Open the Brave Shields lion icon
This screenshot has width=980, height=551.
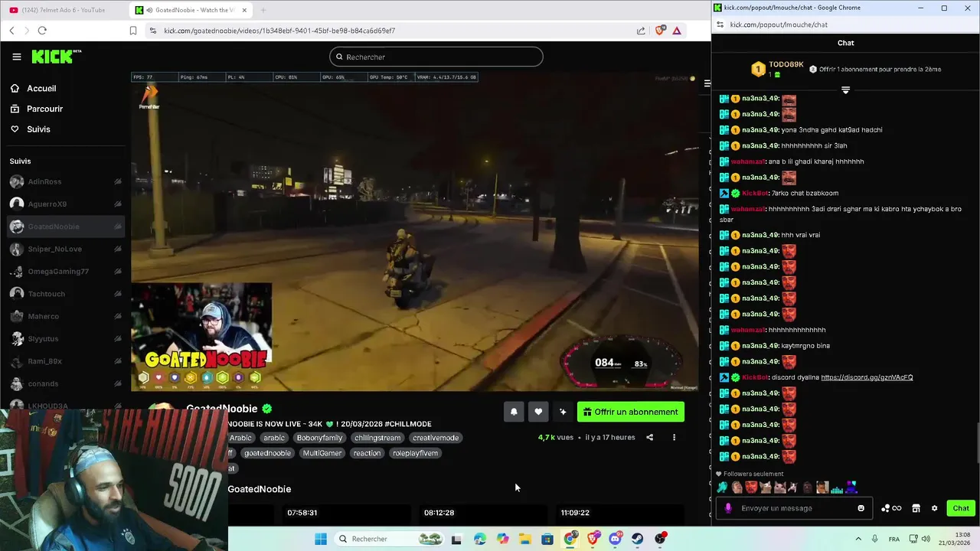[x=660, y=31]
